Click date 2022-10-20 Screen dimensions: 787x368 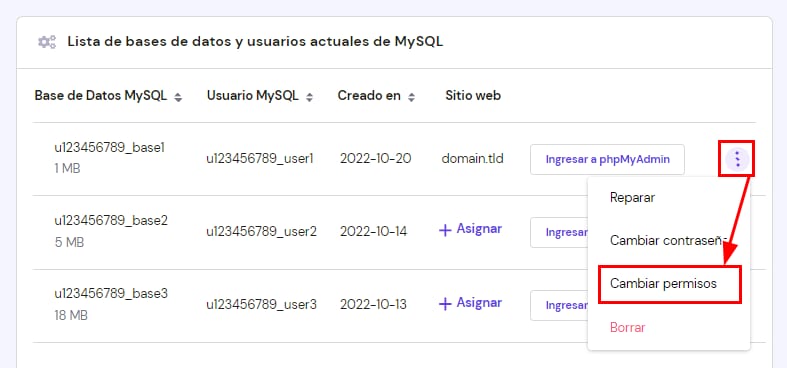tap(375, 159)
